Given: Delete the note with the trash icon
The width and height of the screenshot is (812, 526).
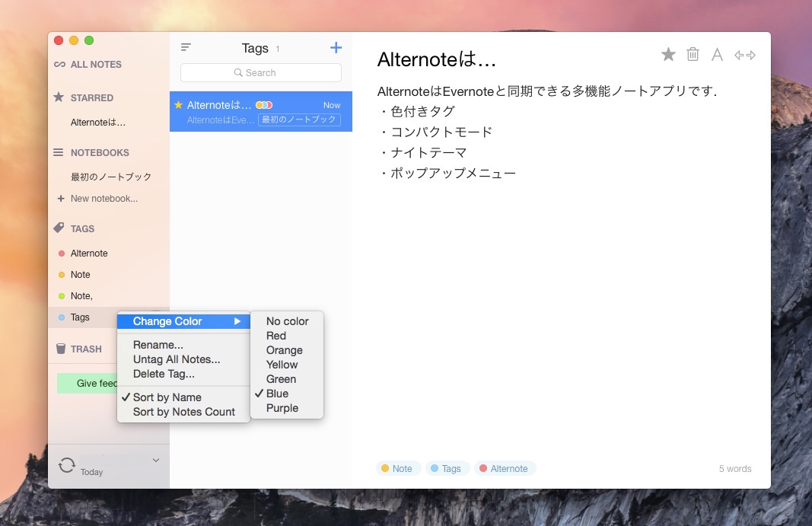Looking at the screenshot, I should (x=693, y=54).
